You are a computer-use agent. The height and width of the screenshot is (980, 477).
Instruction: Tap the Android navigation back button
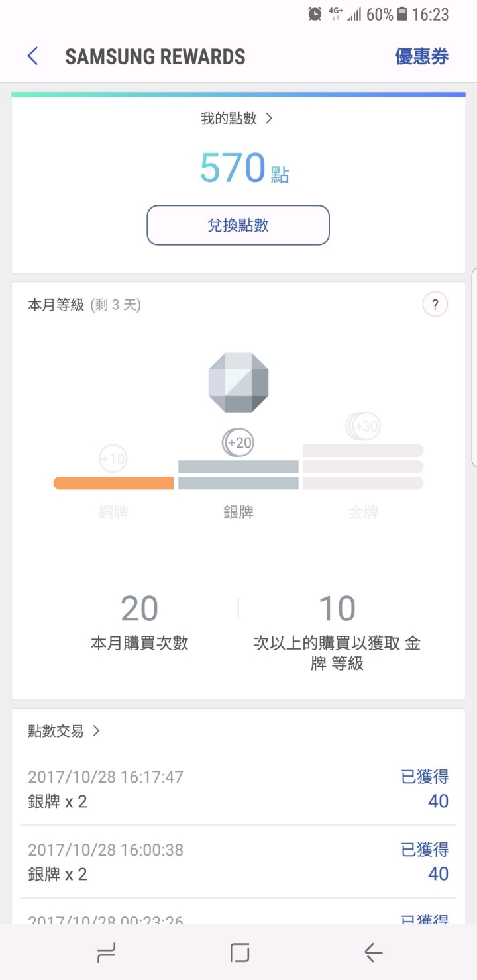(x=373, y=953)
